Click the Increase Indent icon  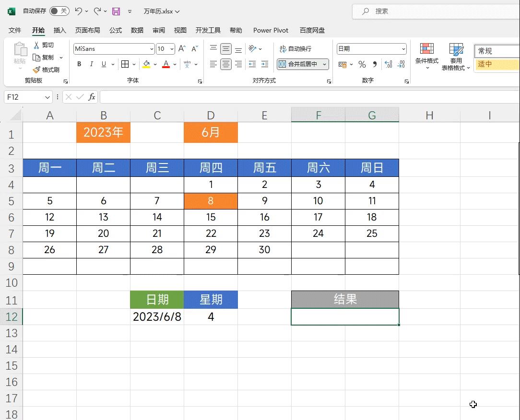(x=265, y=64)
